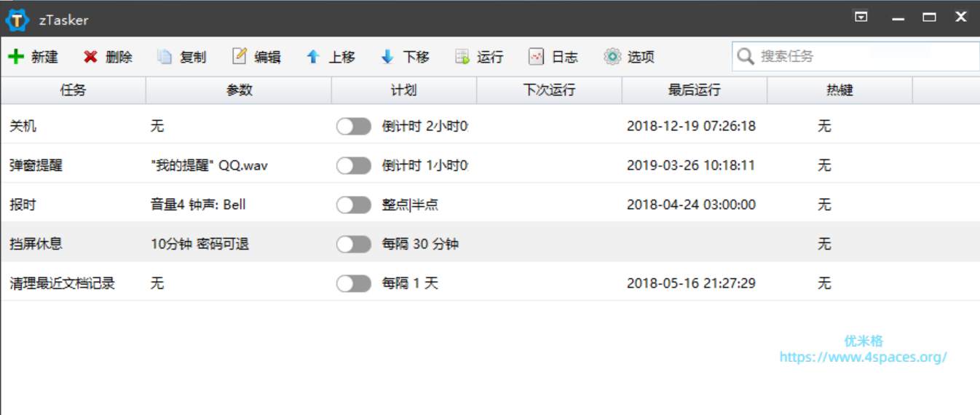Switch on 清理最近文档记录 toggle
The height and width of the screenshot is (415, 980).
point(354,284)
